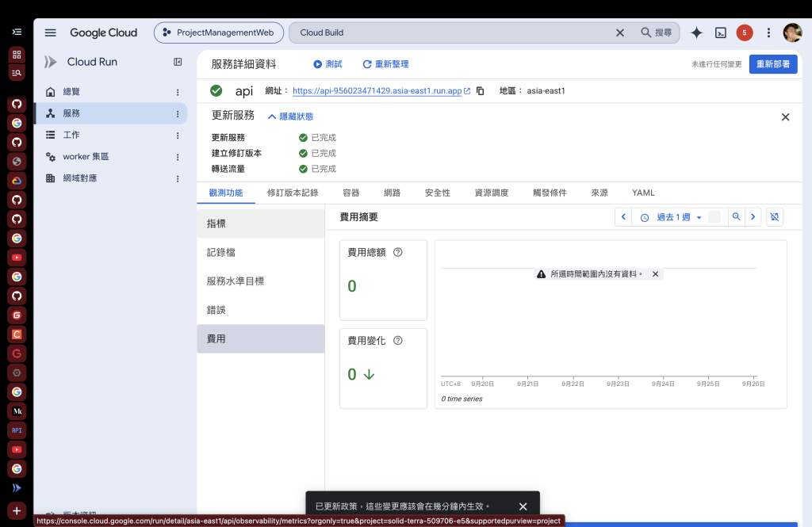Switch to the YAML tab
Screen dimensions: 812x527
tap(643, 193)
